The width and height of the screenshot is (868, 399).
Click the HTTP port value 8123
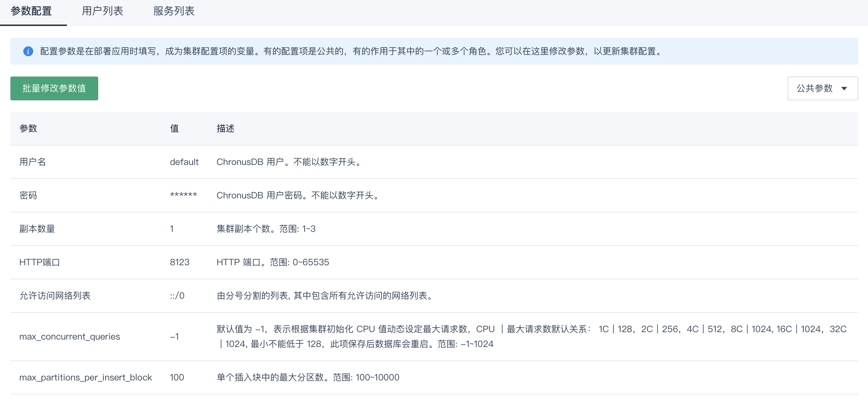[x=180, y=262]
